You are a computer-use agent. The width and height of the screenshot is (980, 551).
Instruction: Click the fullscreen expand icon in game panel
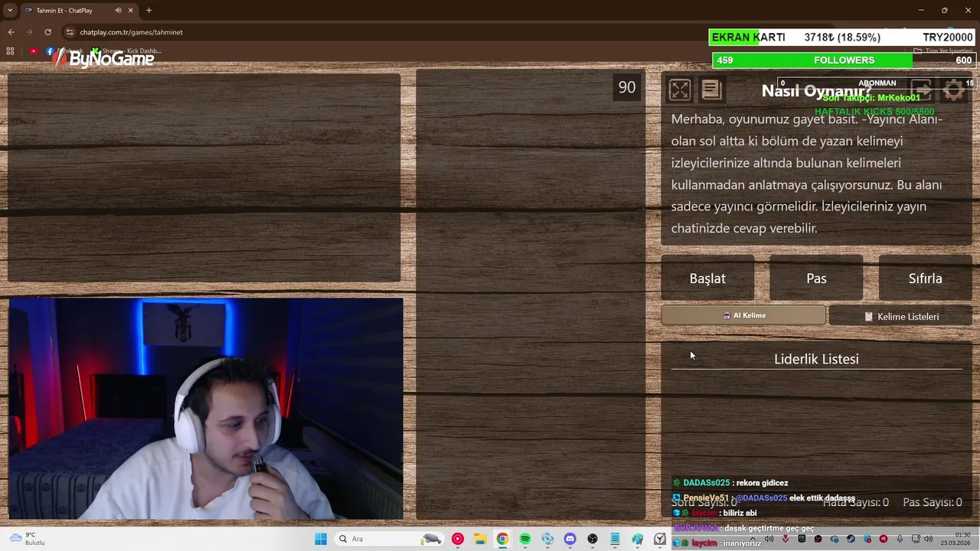click(680, 90)
